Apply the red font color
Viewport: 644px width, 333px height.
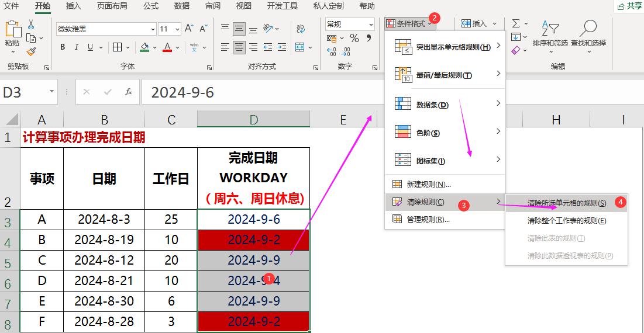coord(167,47)
